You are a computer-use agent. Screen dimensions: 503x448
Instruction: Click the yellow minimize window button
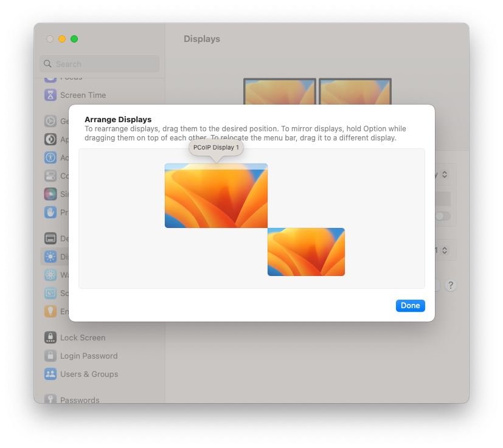point(62,39)
